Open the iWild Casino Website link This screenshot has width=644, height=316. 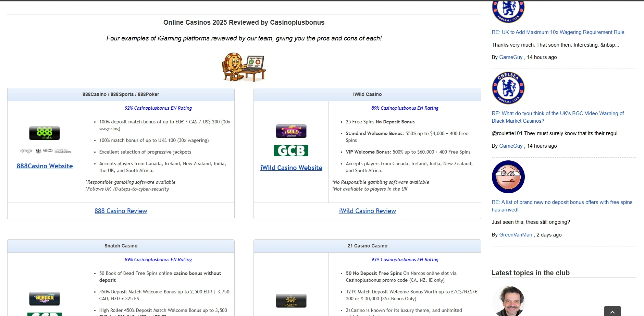(291, 168)
